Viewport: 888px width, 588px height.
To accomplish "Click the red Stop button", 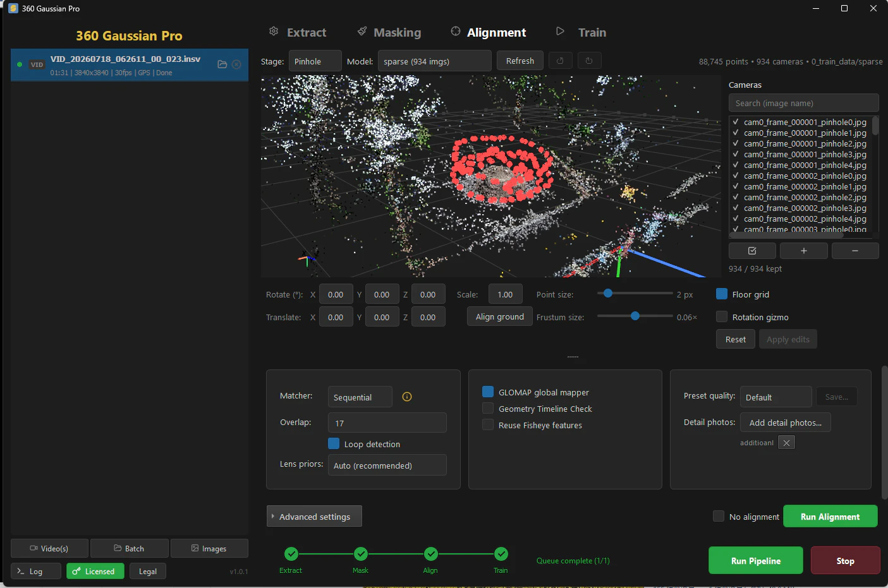I will point(846,560).
